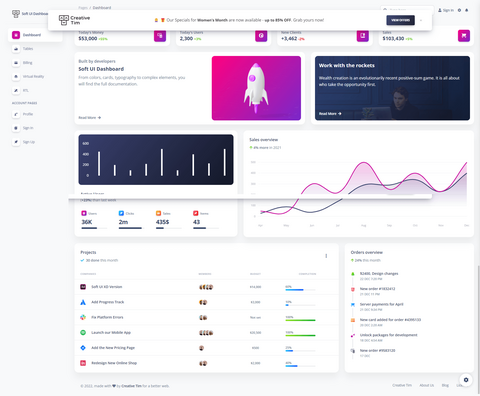This screenshot has width=480, height=396.
Task: Click Read More under Soft UI Dashboard
Action: (90, 118)
